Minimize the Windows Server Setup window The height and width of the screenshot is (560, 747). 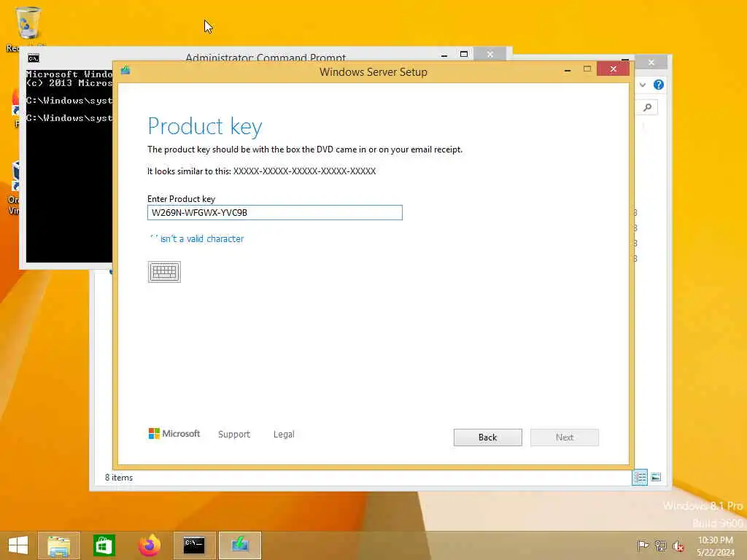point(568,69)
